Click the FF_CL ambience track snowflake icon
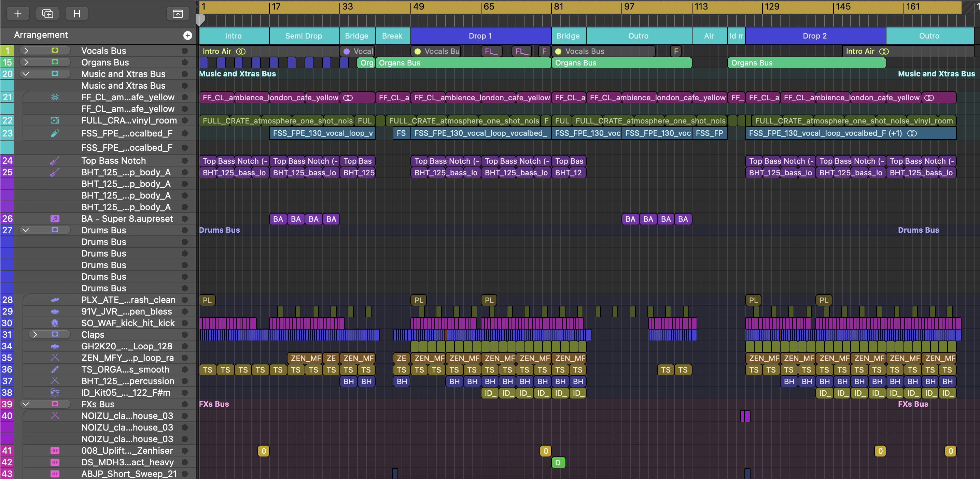Image resolution: width=980 pixels, height=479 pixels. [55, 97]
